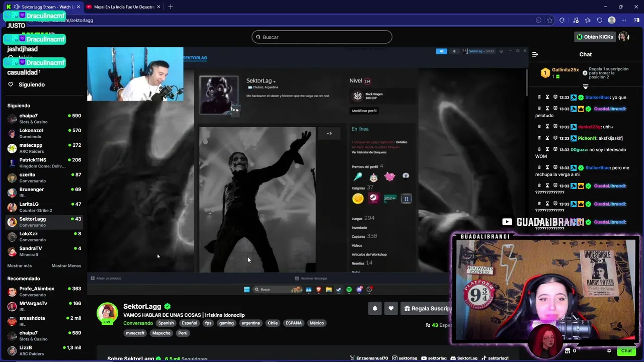
Task: Toggle stream notifications bell button
Action: pos(375,309)
